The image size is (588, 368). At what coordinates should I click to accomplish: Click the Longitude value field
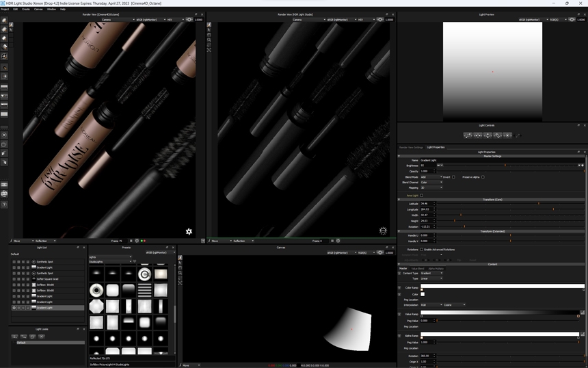tap(426, 209)
